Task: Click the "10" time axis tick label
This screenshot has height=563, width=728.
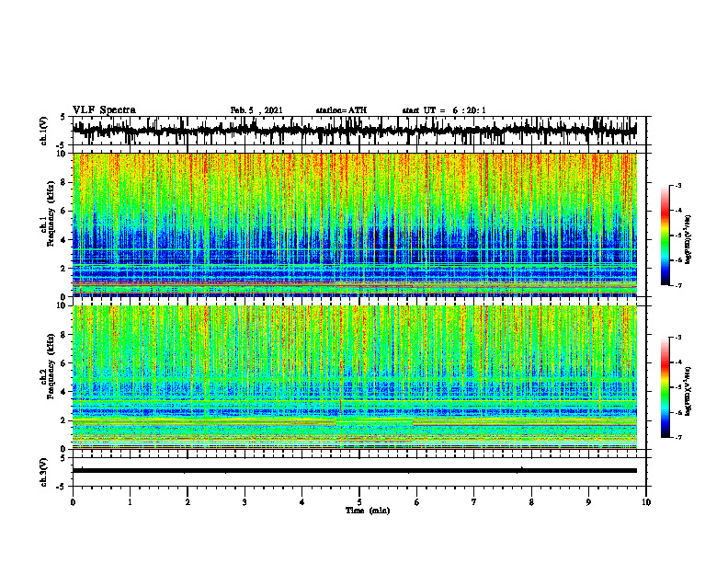Action: point(646,502)
